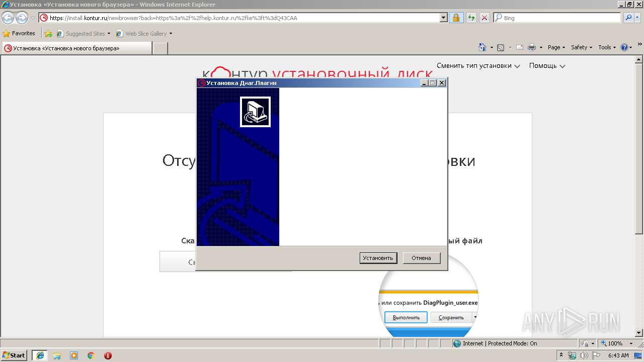This screenshot has height=362, width=644.
Task: Open the search provider dropdown arrow
Action: [638, 18]
